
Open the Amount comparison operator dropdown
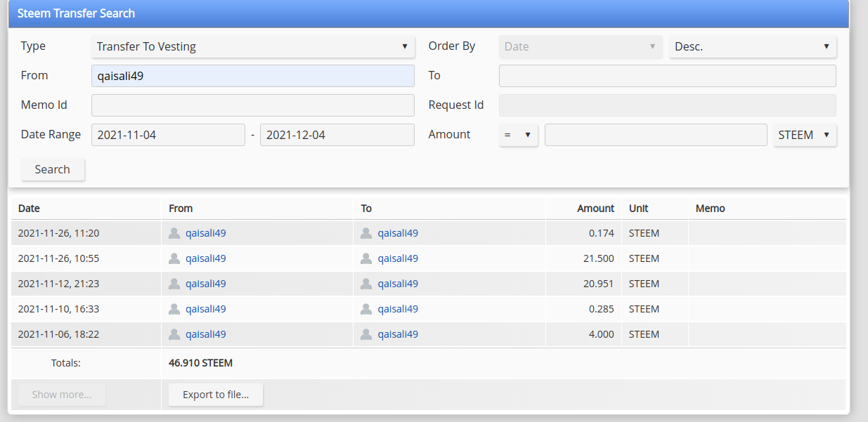pyautogui.click(x=518, y=135)
